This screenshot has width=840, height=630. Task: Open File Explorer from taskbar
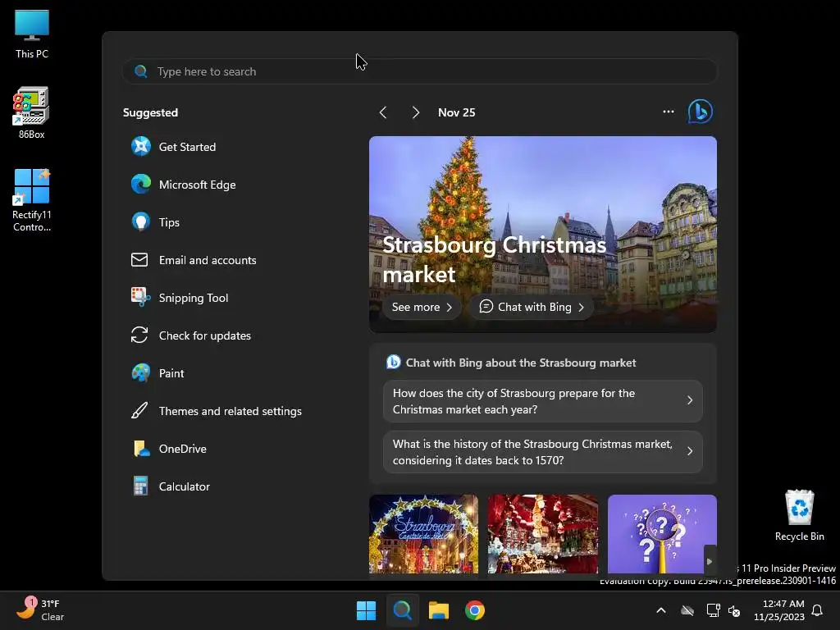[439, 610]
